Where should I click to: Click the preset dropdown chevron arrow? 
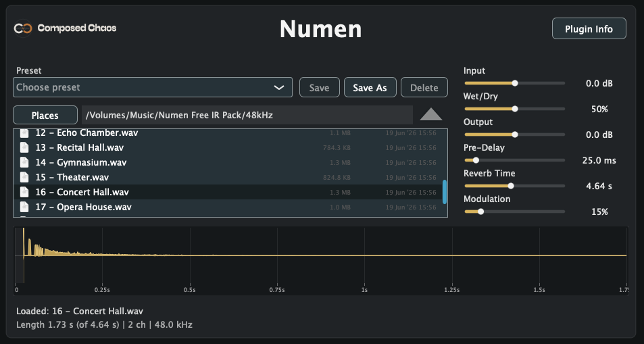pyautogui.click(x=279, y=88)
